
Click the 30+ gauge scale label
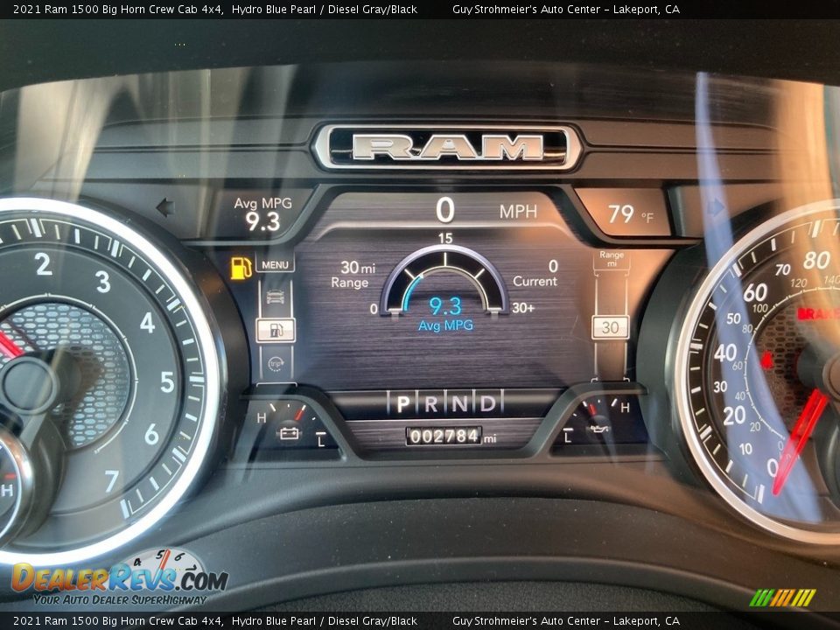tap(523, 308)
